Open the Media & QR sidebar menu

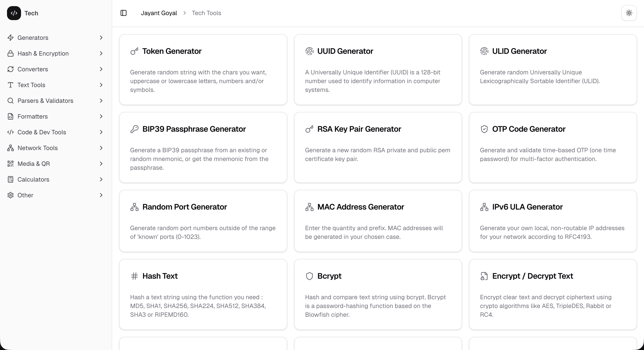pos(34,164)
